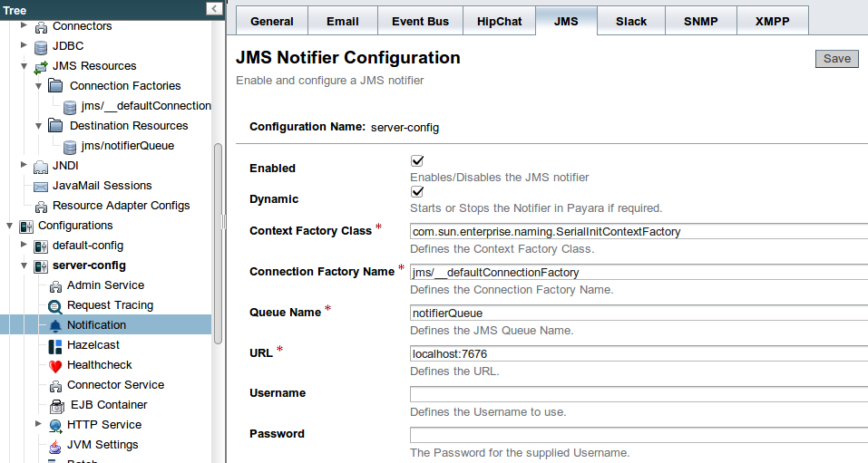The image size is (868, 463).
Task: Switch to the General tab
Action: [x=272, y=21]
